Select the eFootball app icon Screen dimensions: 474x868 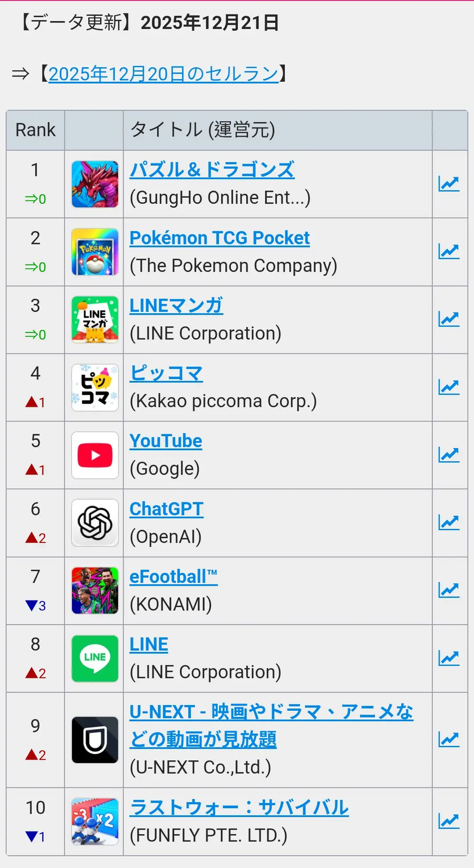pos(95,590)
